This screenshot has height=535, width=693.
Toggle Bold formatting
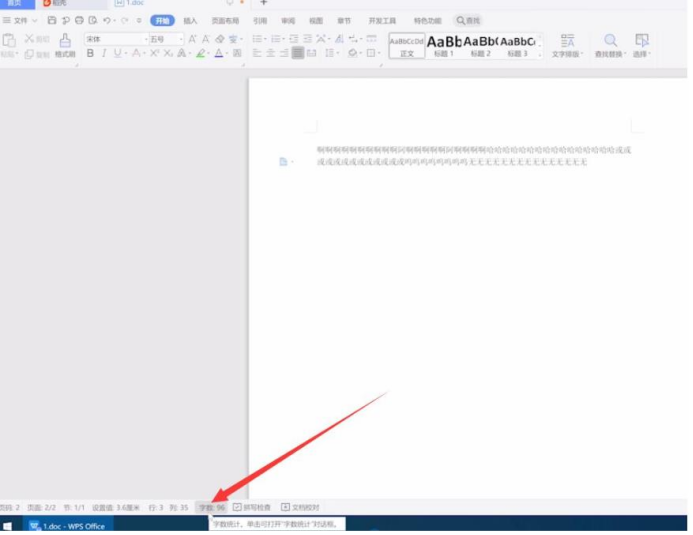click(x=90, y=53)
